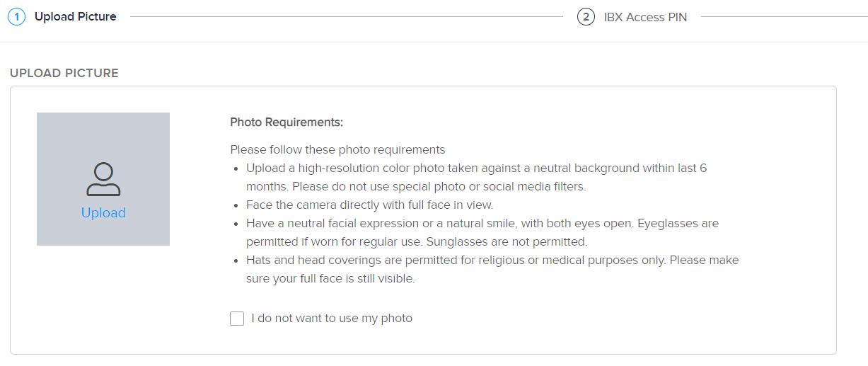This screenshot has height=366, width=868.
Task: Click the UPLOAD PICTURE section heading
Action: pos(64,73)
